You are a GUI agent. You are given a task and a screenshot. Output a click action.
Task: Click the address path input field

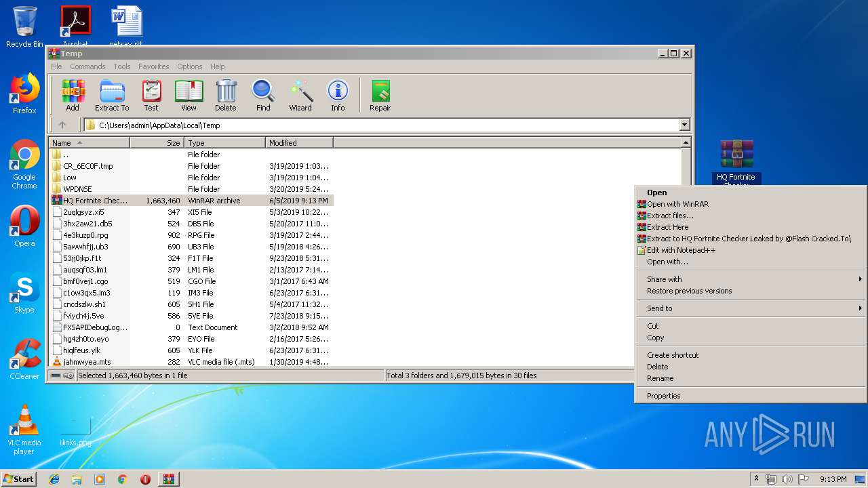pyautogui.click(x=382, y=125)
